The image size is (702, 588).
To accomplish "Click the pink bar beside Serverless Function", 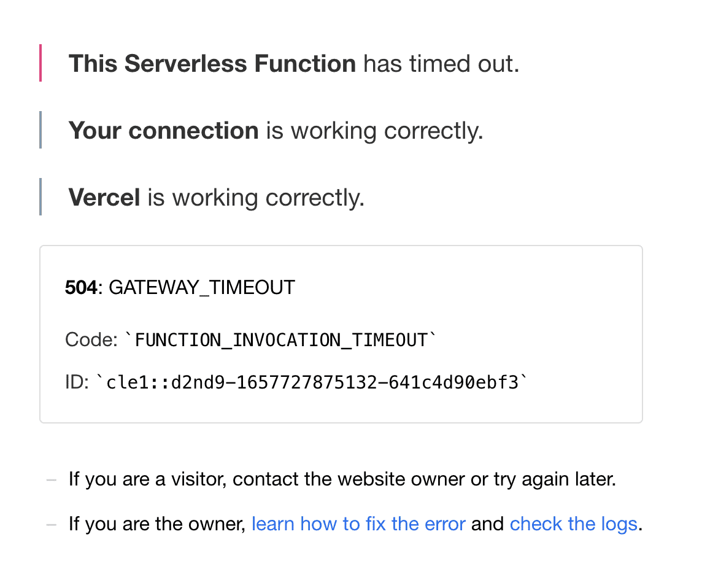I will pos(40,63).
